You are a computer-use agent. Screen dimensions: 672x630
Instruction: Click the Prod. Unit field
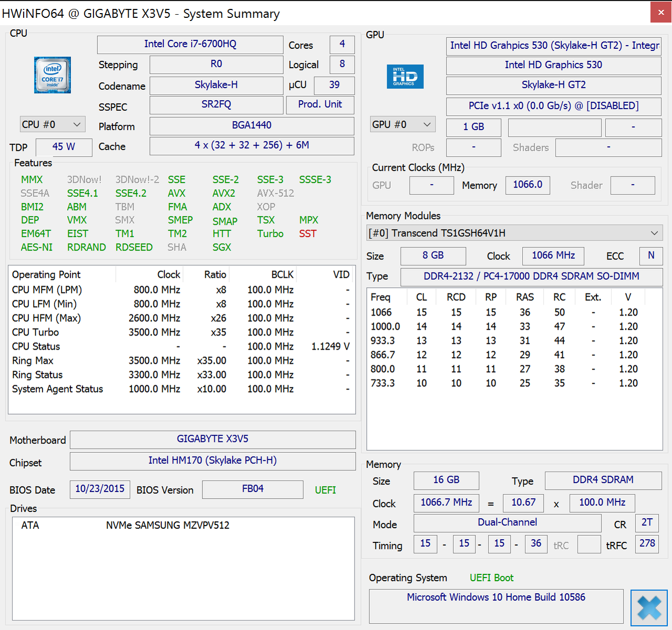point(320,104)
